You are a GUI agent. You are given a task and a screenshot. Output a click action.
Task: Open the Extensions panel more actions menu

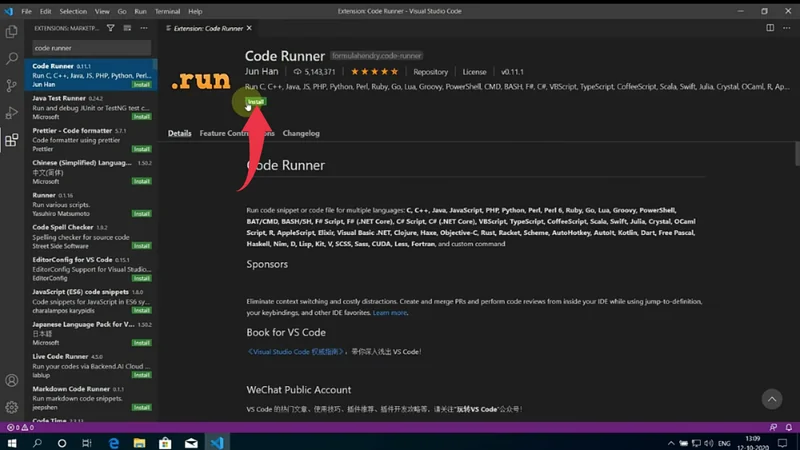point(146,29)
